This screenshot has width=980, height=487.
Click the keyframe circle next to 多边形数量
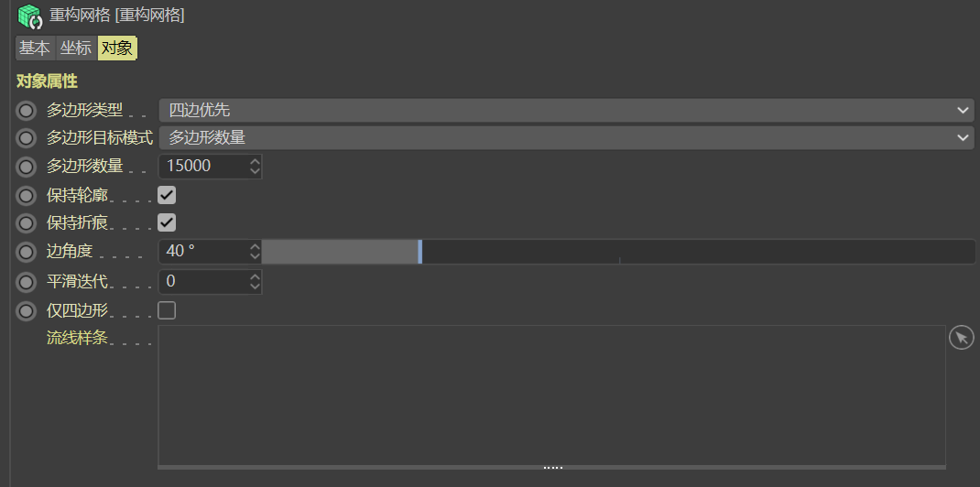coord(26,167)
